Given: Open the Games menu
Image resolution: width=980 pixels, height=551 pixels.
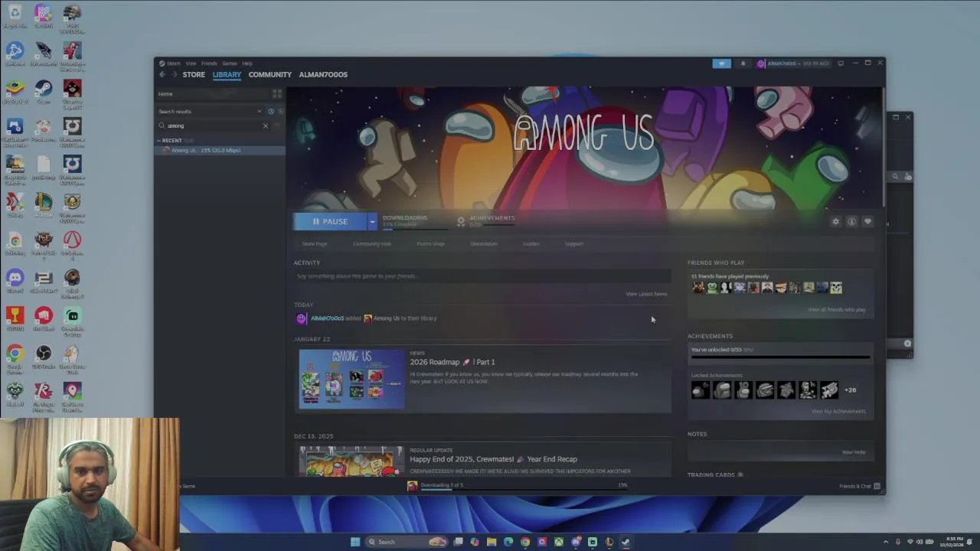Looking at the screenshot, I should (x=230, y=64).
